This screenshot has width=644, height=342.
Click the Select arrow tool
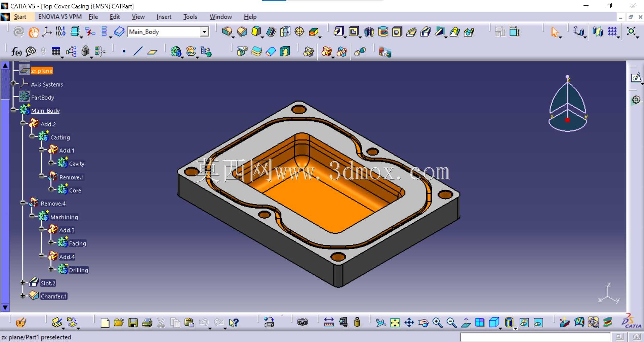pos(555,32)
